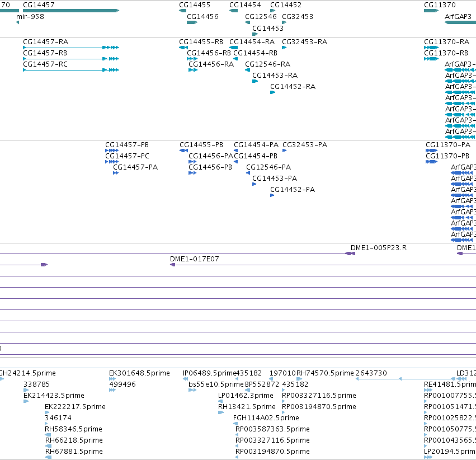The height and width of the screenshot is (460, 476).
Task: Select EST bs55e10.5prime
Action: click(x=216, y=384)
